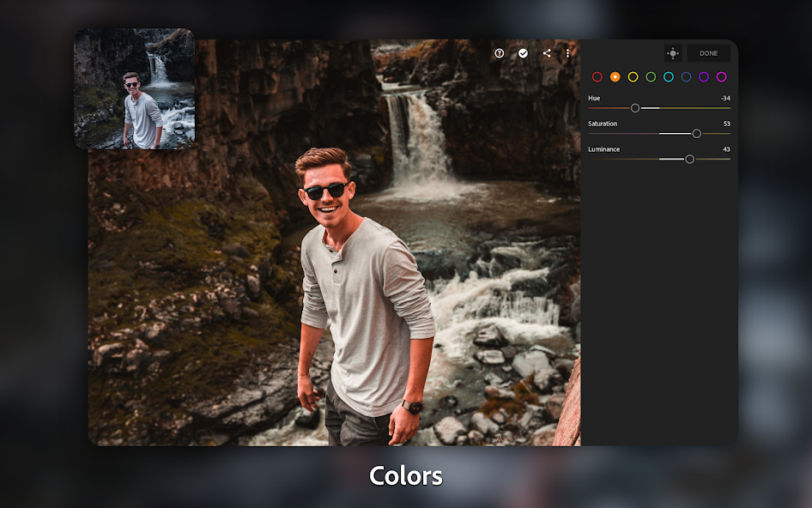812x508 pixels.
Task: Click the original photo thumbnail preview
Action: click(135, 88)
